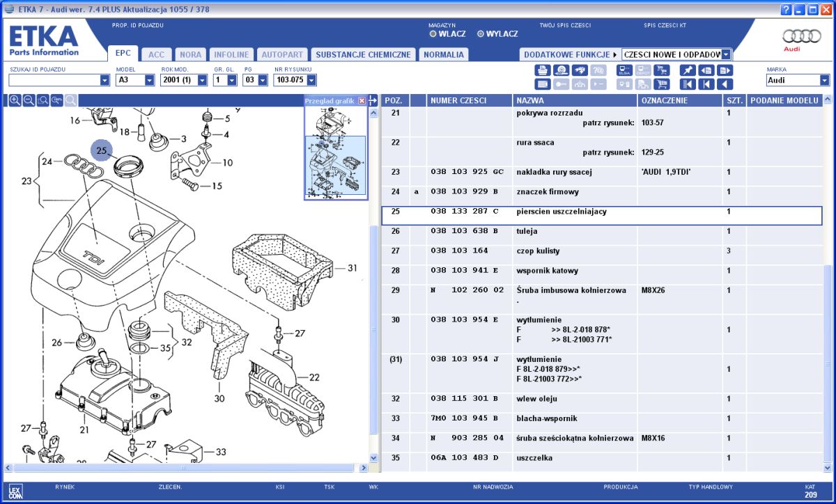836x504 pixels.
Task: Switch to the EPC tab
Action: click(x=123, y=53)
